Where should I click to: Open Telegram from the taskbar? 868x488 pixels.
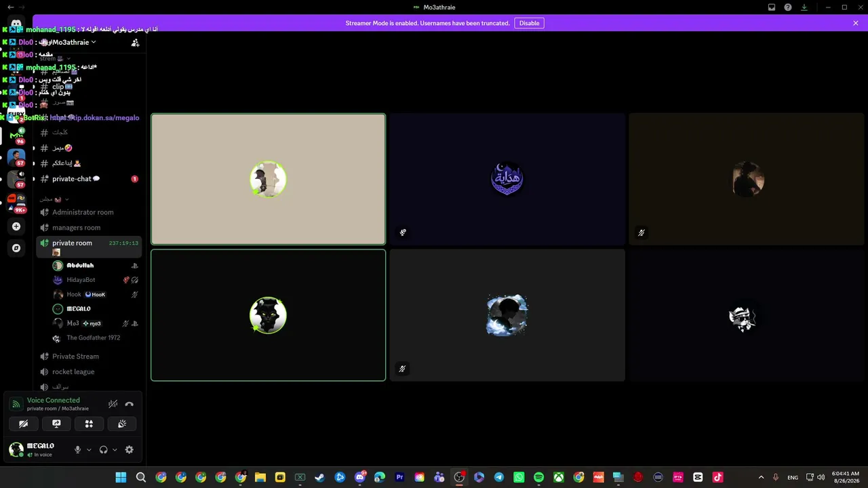point(499,477)
